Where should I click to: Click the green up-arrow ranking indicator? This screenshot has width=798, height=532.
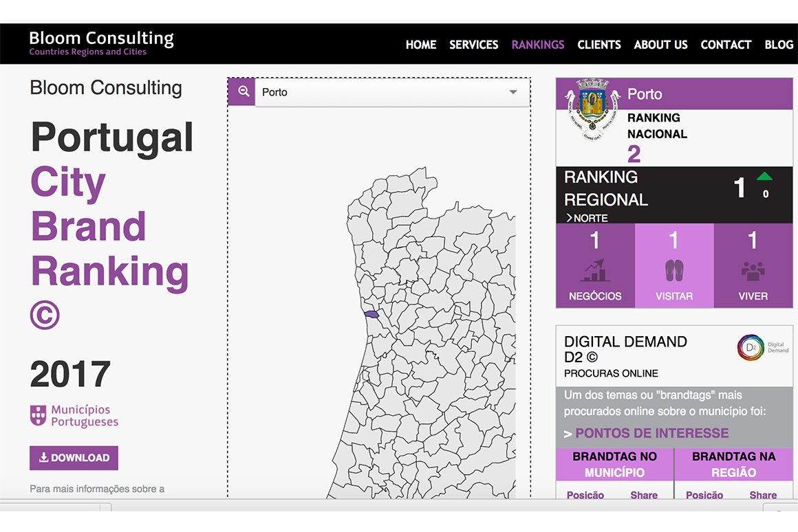(x=764, y=177)
